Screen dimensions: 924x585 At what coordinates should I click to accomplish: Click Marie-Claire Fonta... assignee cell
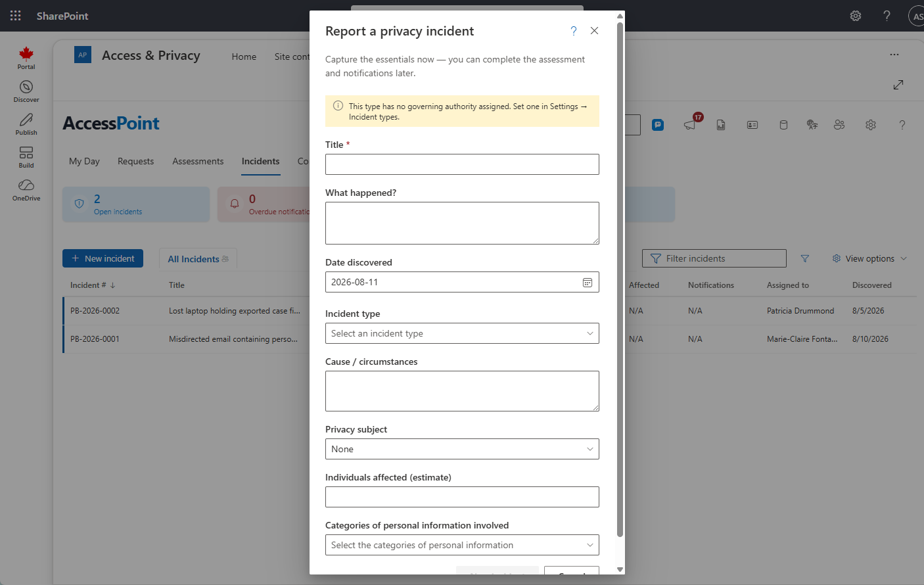point(802,339)
